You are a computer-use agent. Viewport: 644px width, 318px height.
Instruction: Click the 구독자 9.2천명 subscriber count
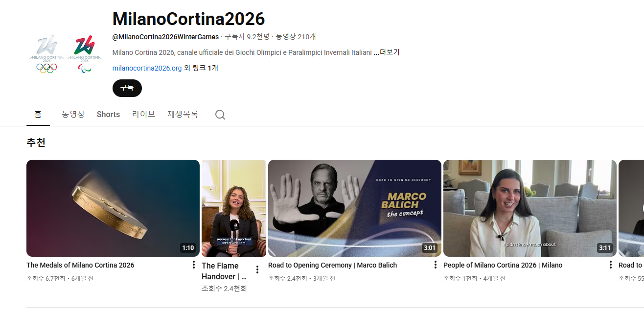(247, 37)
